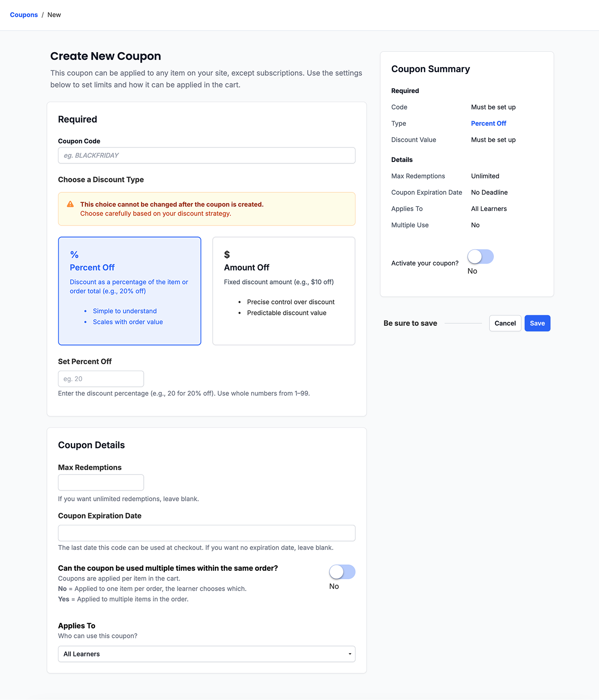Viewport: 599px width, 700px height.
Task: Click the Applies To dropdown arrow
Action: point(350,654)
